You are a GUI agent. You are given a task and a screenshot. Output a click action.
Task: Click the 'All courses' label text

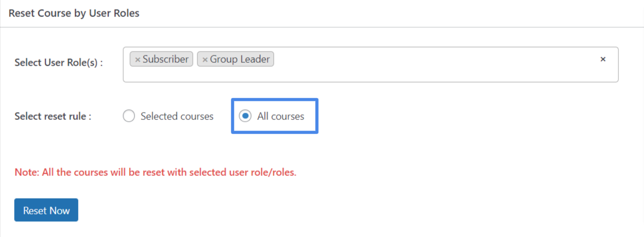(281, 117)
